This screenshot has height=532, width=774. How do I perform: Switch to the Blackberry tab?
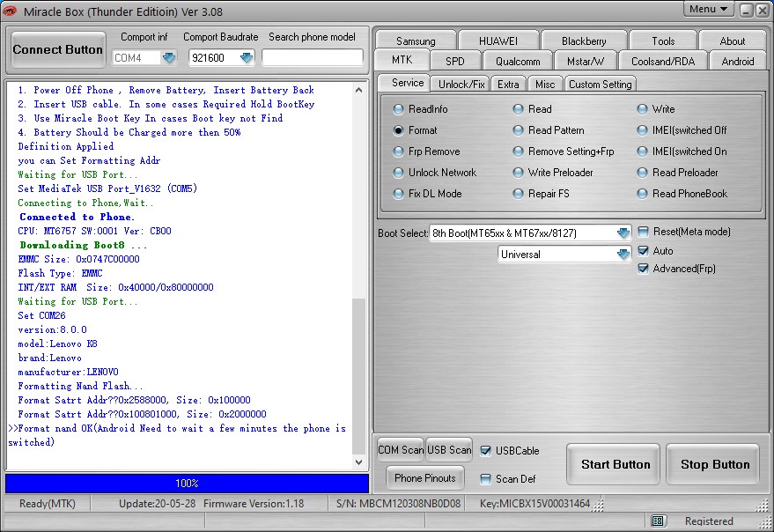coord(584,41)
